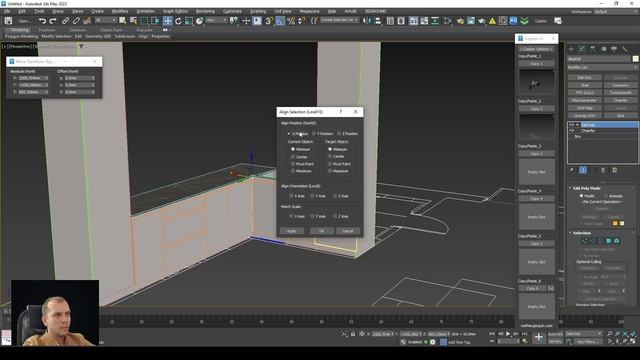The image size is (640, 360).
Task: Toggle the Angle Snap button
Action: point(280,20)
